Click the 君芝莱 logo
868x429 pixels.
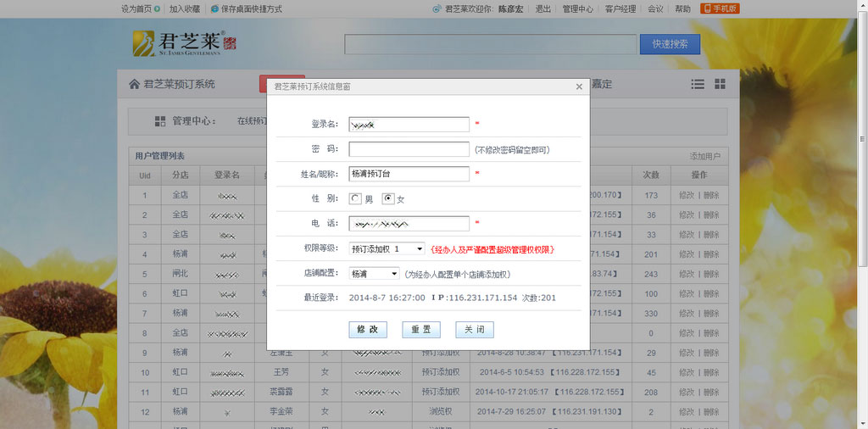(x=184, y=43)
